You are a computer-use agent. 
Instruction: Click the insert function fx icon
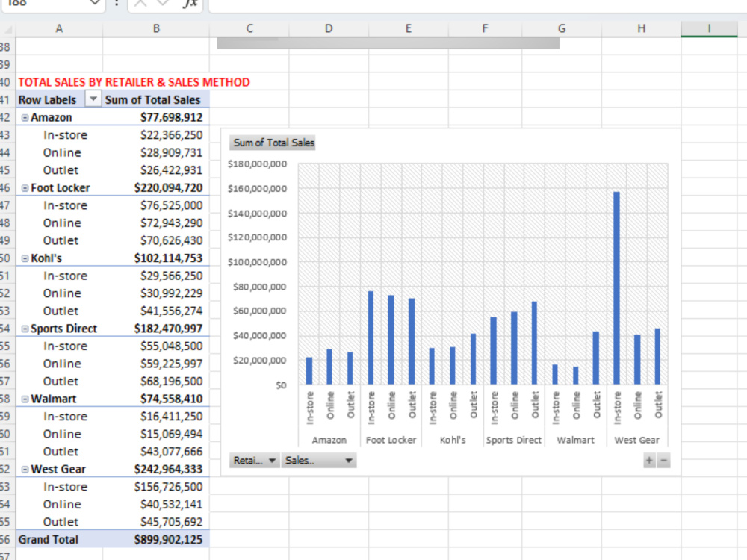click(190, 4)
